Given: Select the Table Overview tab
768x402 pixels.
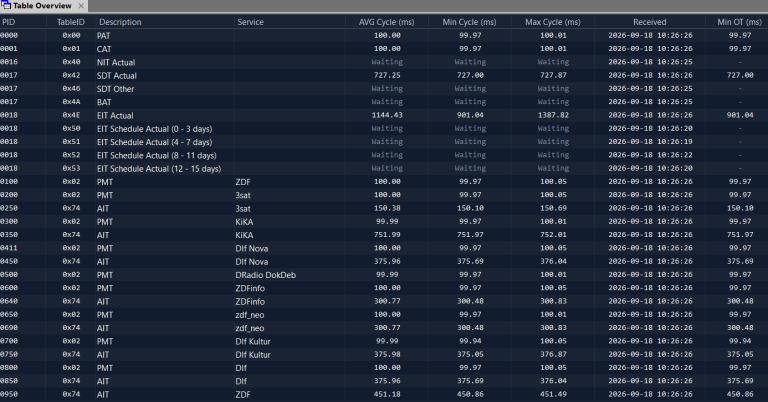Looking at the screenshot, I should point(42,6).
